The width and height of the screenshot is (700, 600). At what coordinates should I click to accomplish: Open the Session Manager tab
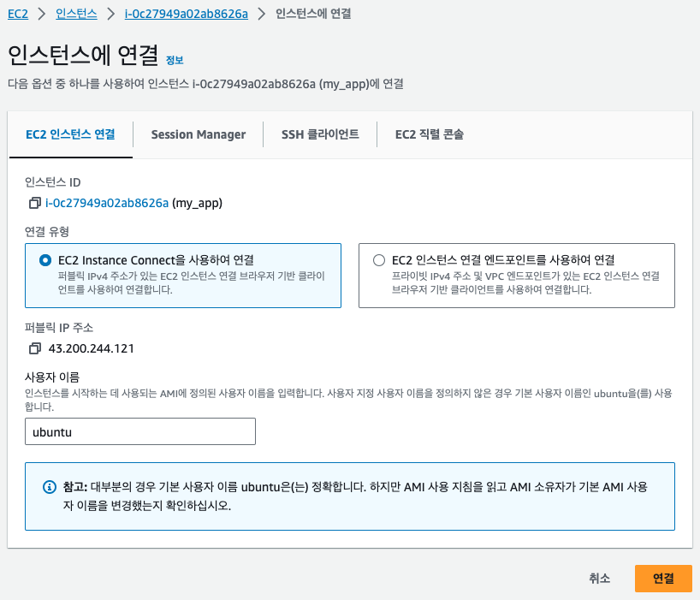199,134
